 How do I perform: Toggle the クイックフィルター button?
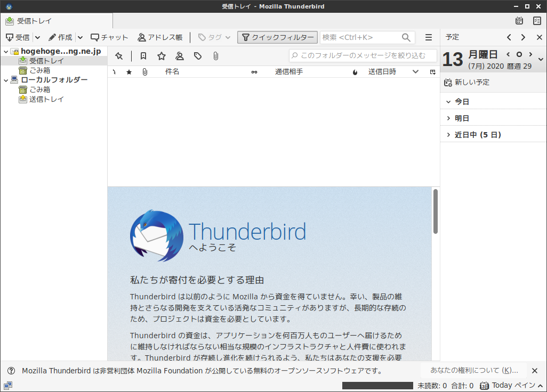coord(278,37)
